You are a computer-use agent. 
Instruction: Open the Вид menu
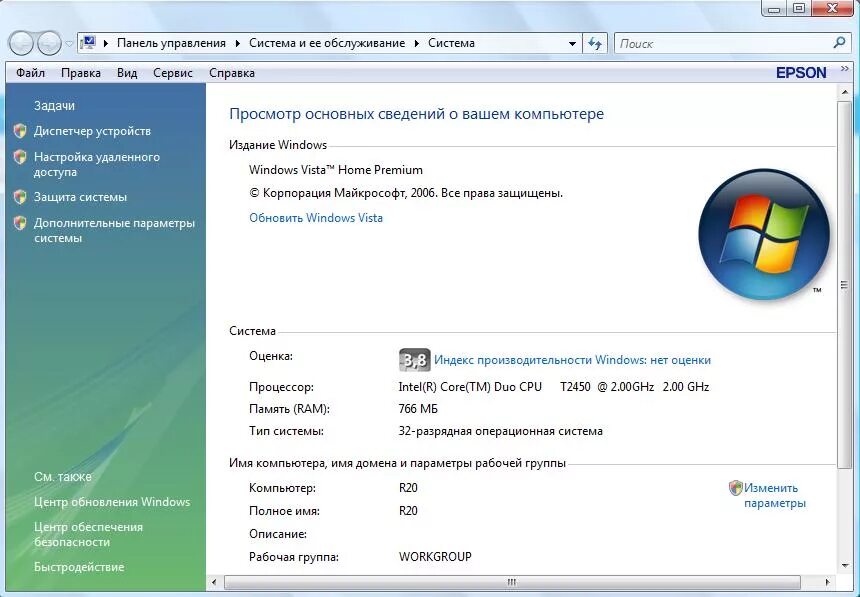point(127,73)
